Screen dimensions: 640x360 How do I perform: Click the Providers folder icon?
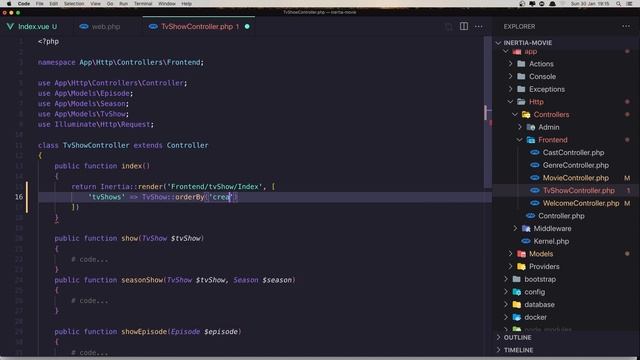[521, 266]
